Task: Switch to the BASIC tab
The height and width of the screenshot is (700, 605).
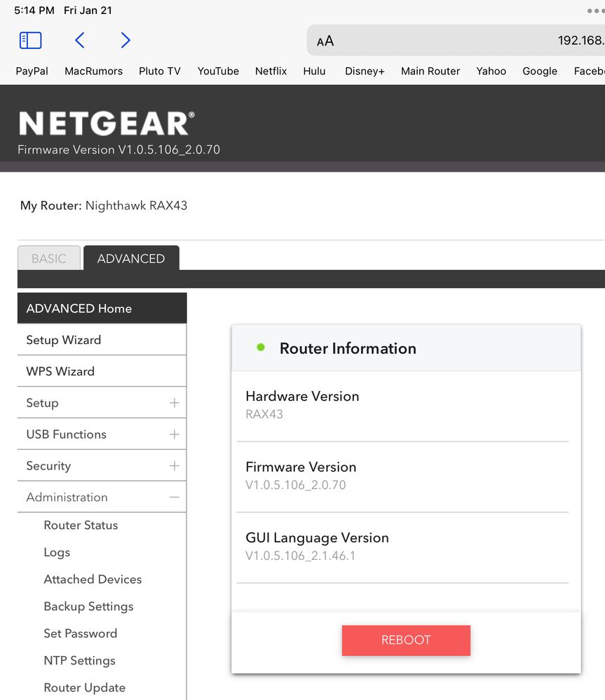Action: [49, 258]
